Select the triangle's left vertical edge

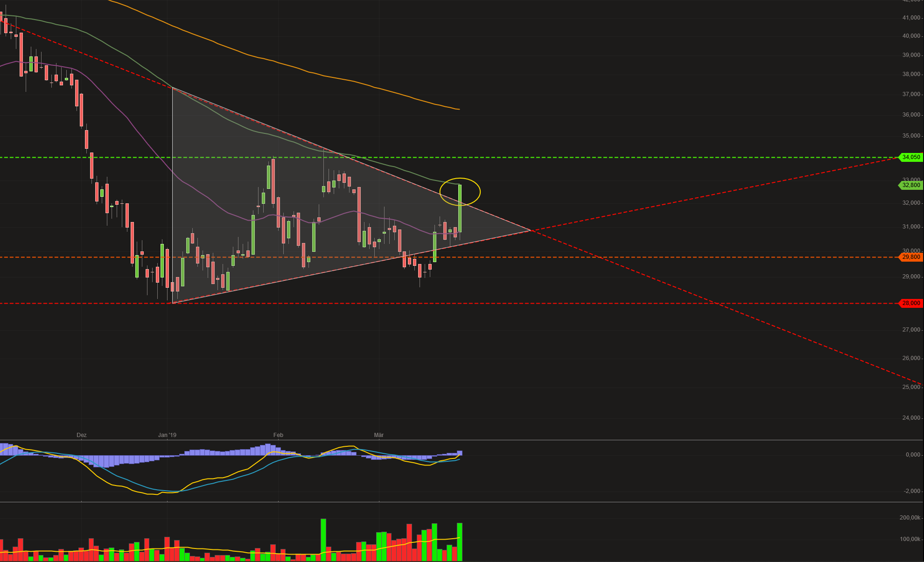[173, 196]
